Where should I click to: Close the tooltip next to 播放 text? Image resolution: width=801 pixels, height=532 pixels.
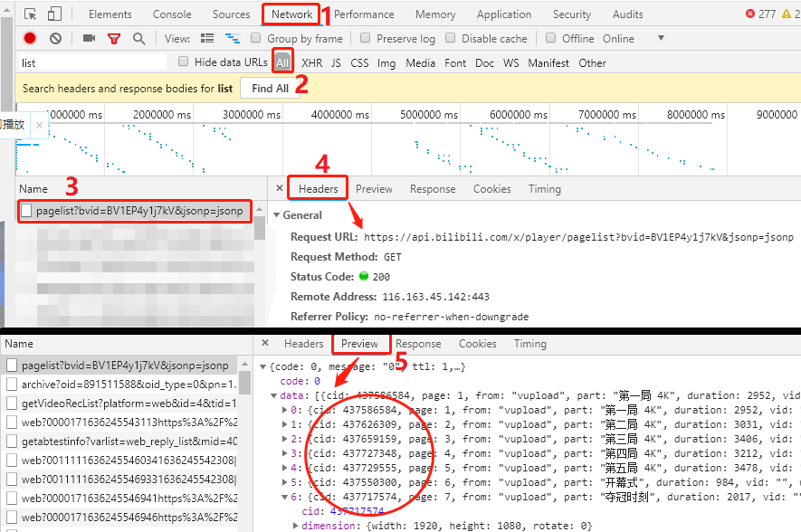point(39,125)
